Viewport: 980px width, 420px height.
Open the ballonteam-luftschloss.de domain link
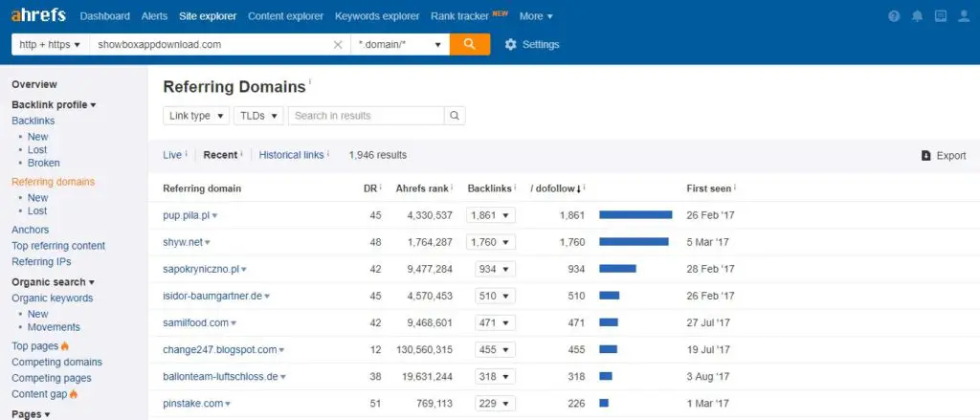(221, 376)
